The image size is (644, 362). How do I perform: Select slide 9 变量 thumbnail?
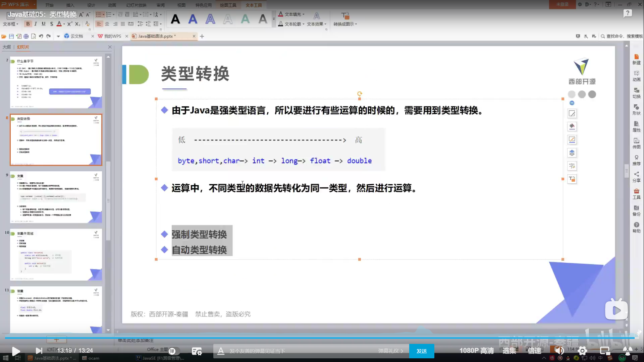pos(56,197)
